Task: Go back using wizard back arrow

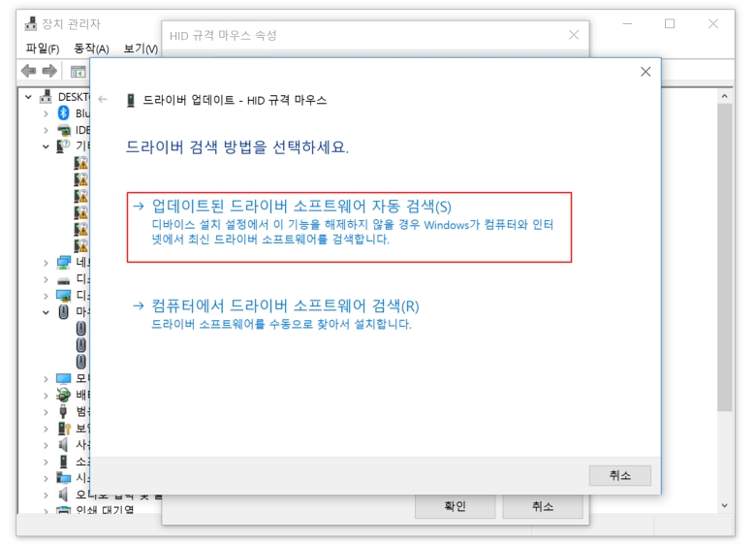Action: (102, 99)
